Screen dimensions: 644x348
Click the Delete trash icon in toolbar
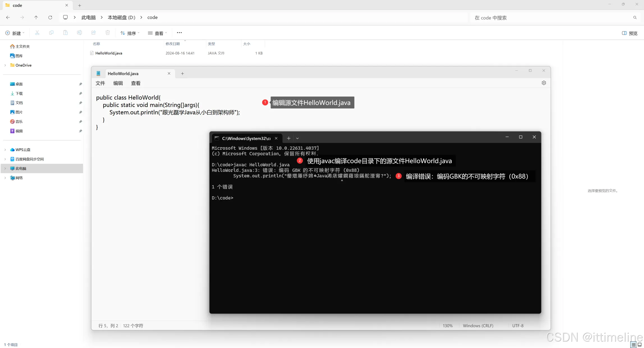click(x=107, y=33)
